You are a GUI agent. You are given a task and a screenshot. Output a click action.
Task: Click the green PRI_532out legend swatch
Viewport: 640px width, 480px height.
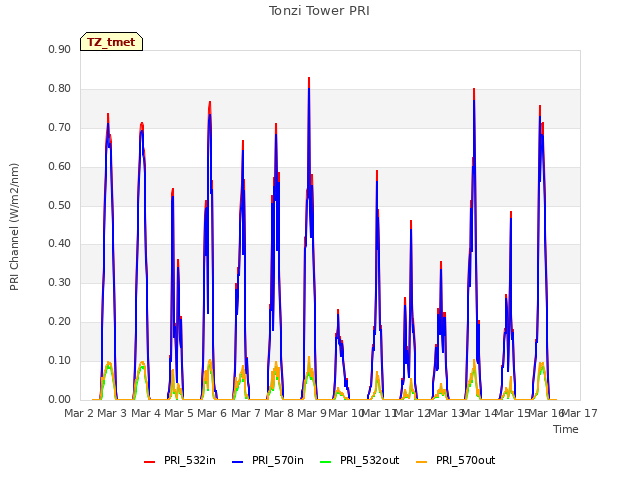(326, 461)
